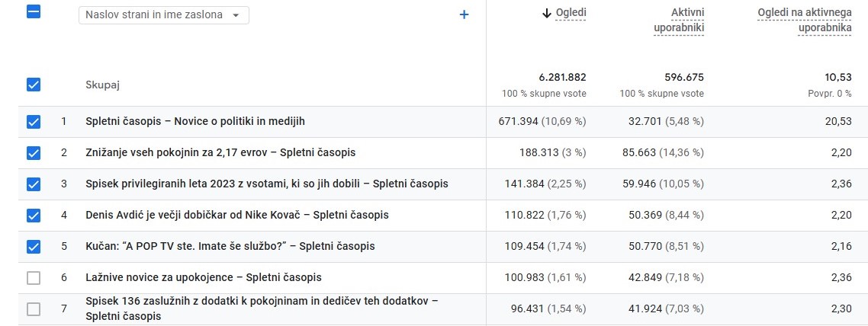Check the Lažnive novice row checkbox
The width and height of the screenshot is (868, 326).
pos(34,278)
